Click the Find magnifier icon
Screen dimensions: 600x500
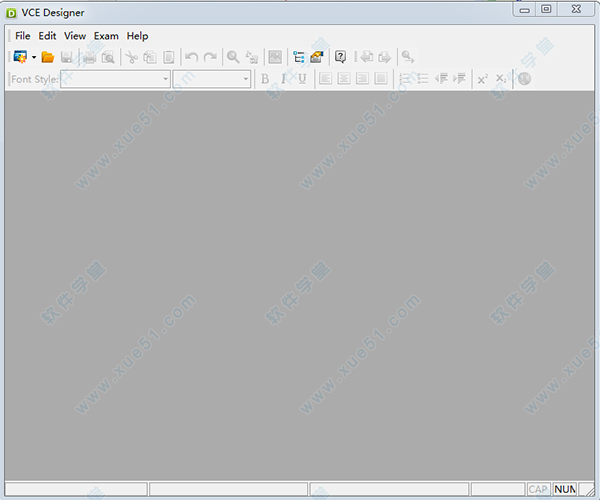tap(233, 57)
